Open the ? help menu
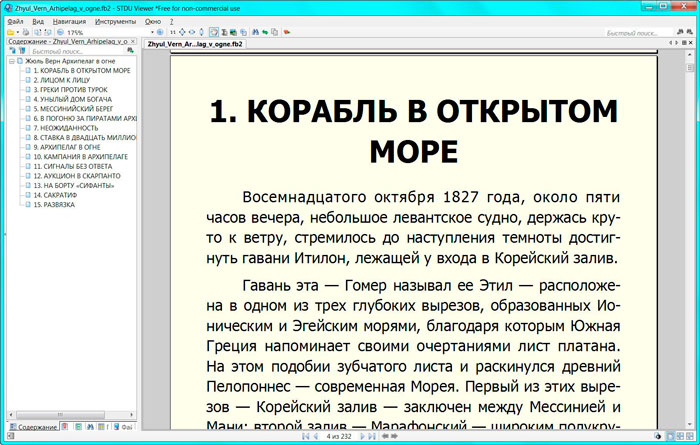The width and height of the screenshot is (700, 445). coord(171,21)
